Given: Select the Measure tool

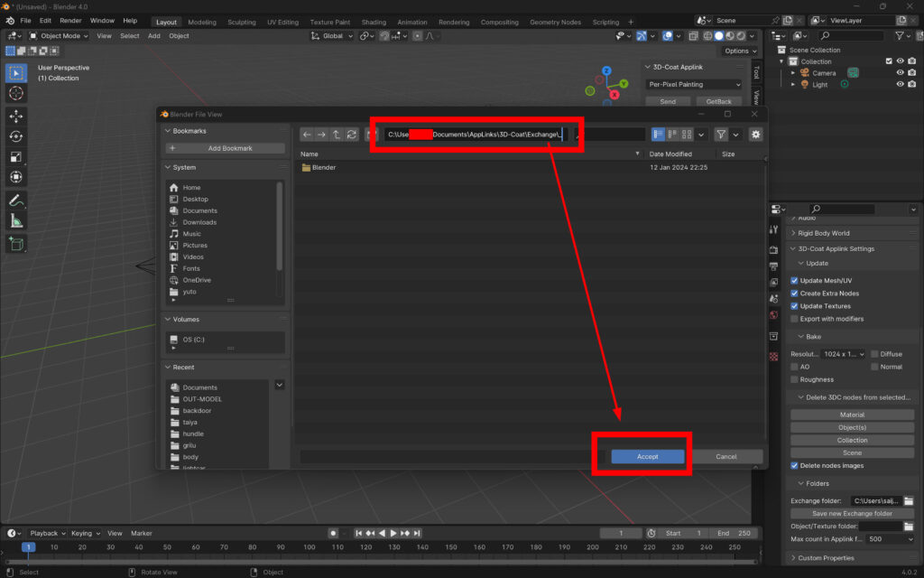Looking at the screenshot, I should coord(15,219).
